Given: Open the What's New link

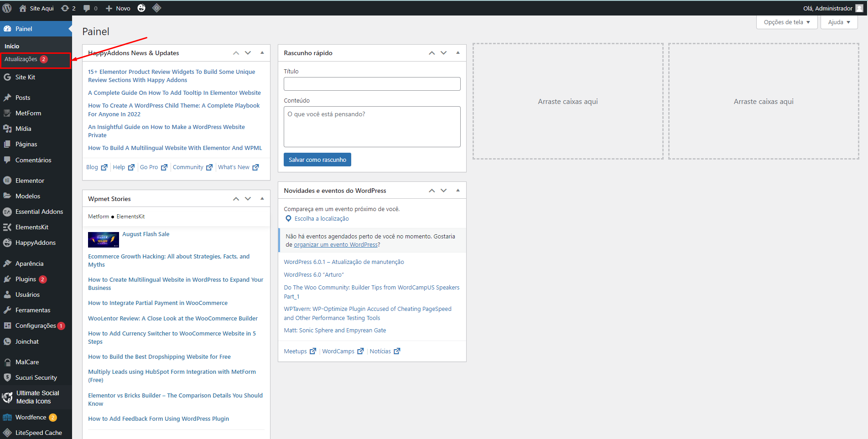Looking at the screenshot, I should point(239,167).
